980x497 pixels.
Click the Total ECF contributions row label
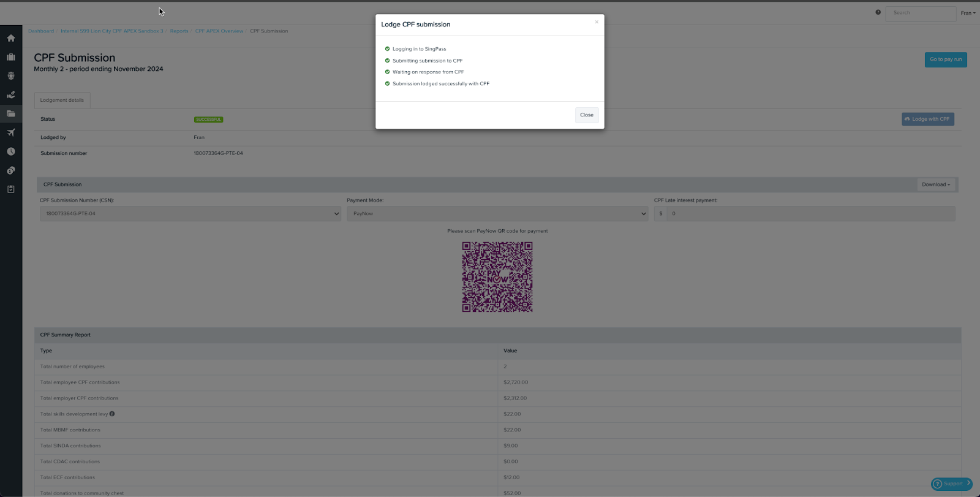coord(67,478)
